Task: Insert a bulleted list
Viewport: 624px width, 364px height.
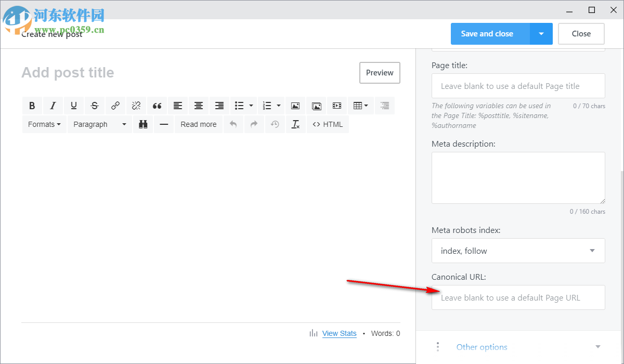Action: point(239,106)
